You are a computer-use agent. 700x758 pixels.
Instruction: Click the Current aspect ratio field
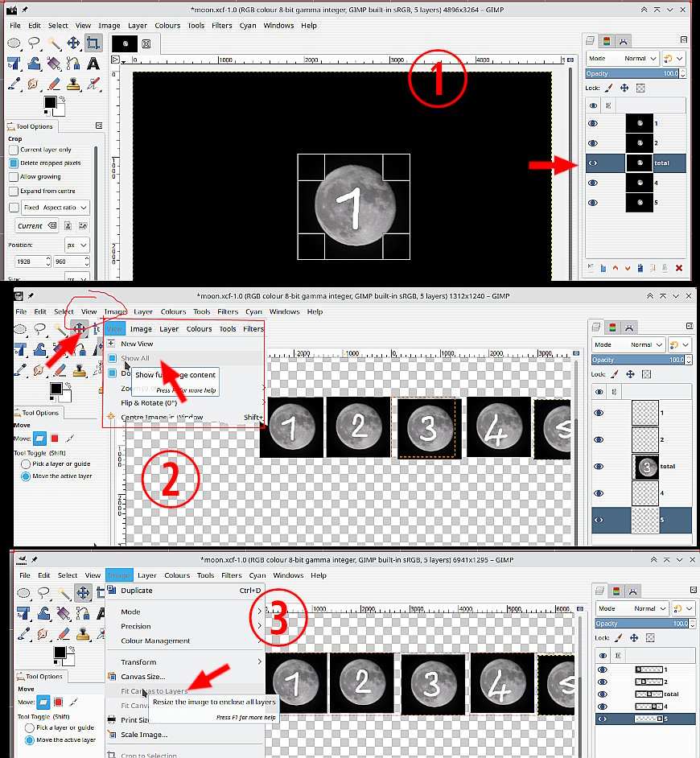(36, 226)
